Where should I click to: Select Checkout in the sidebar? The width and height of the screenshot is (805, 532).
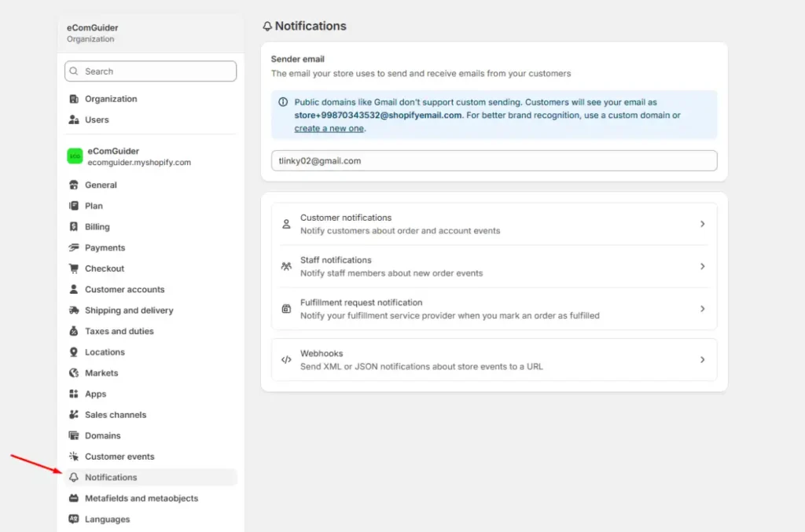tap(150, 268)
